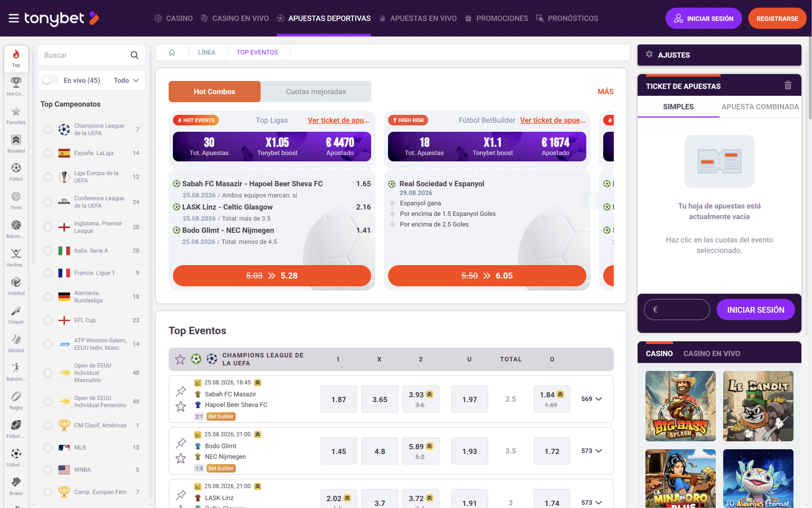Go to home via breadcrumb house icon
Screen dimensions: 812x508
172,52
